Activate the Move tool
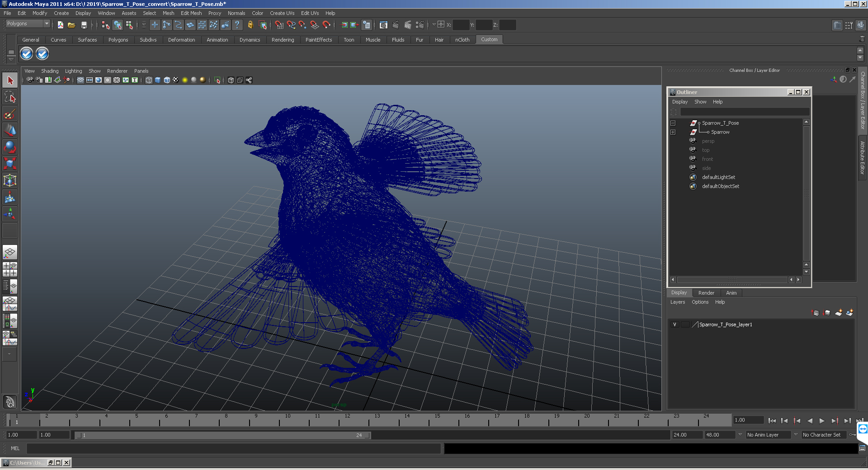 point(10,131)
